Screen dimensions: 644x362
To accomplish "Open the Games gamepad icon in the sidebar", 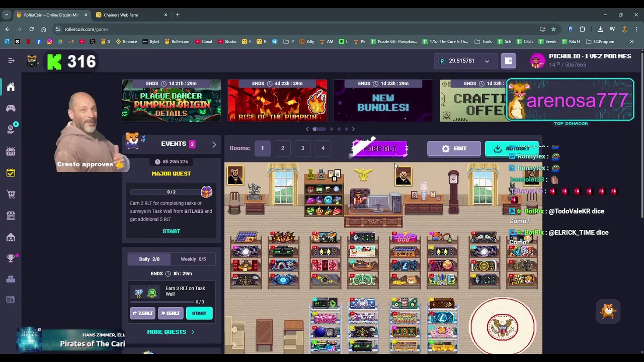I will pos(11,108).
